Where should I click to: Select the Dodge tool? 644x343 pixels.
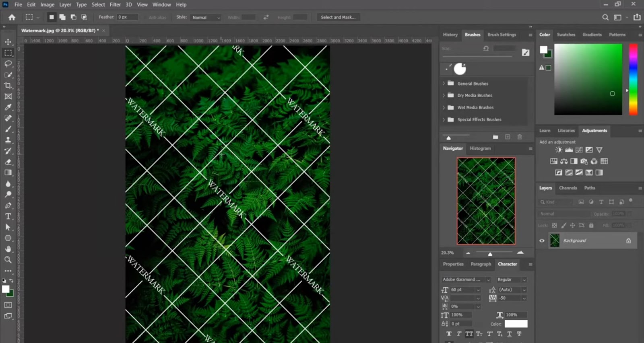tap(8, 195)
